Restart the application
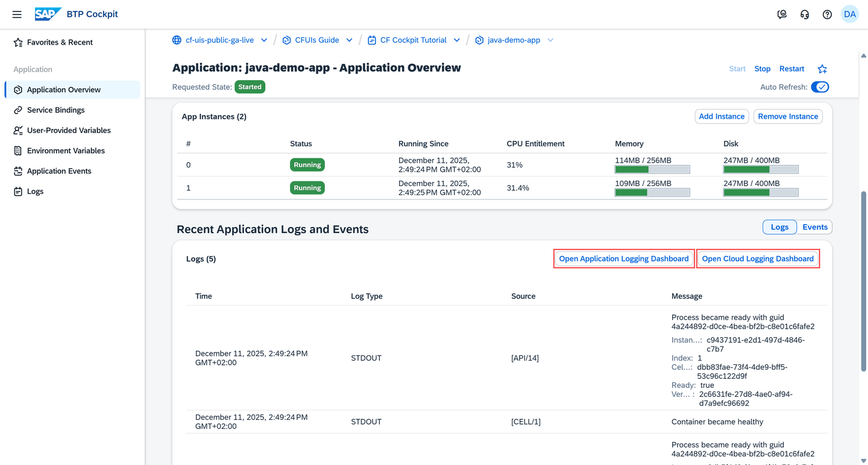 coord(792,69)
